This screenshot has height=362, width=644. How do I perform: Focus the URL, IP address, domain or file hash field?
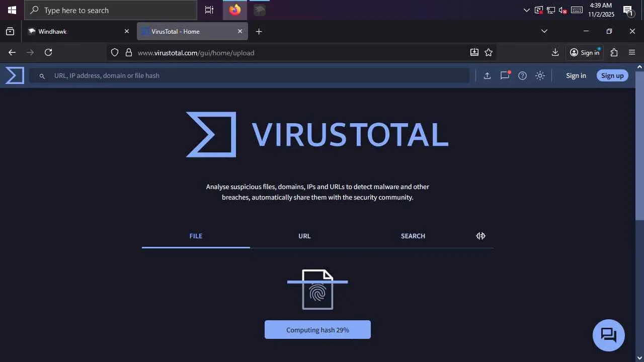(x=249, y=75)
